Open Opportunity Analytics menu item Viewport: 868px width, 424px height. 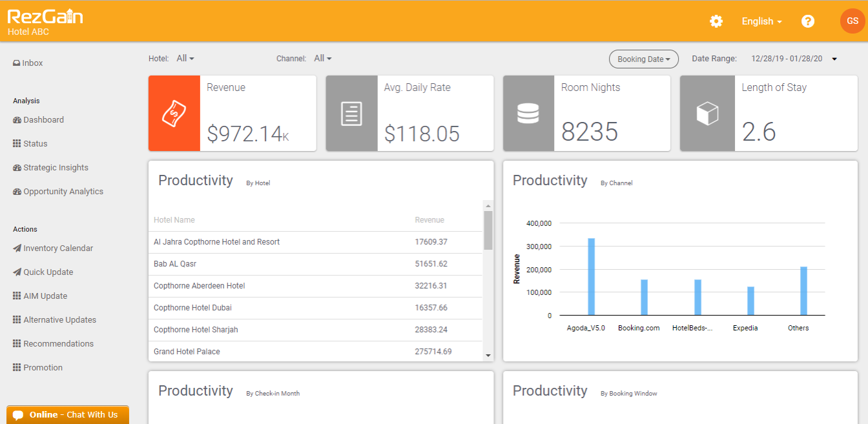58,192
